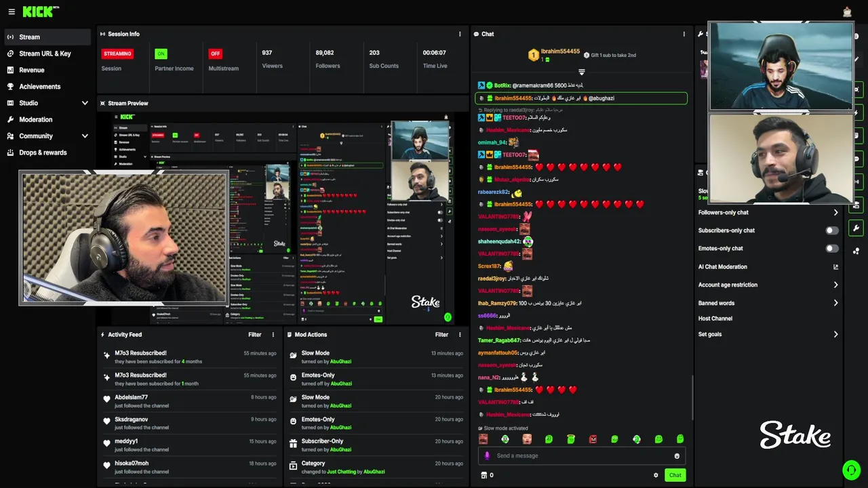Image resolution: width=868 pixels, height=488 pixels.
Task: Open Set goals chevron
Action: (835, 334)
